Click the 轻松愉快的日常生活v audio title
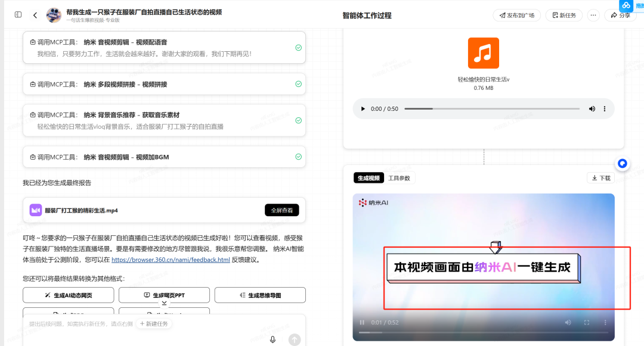 484,80
